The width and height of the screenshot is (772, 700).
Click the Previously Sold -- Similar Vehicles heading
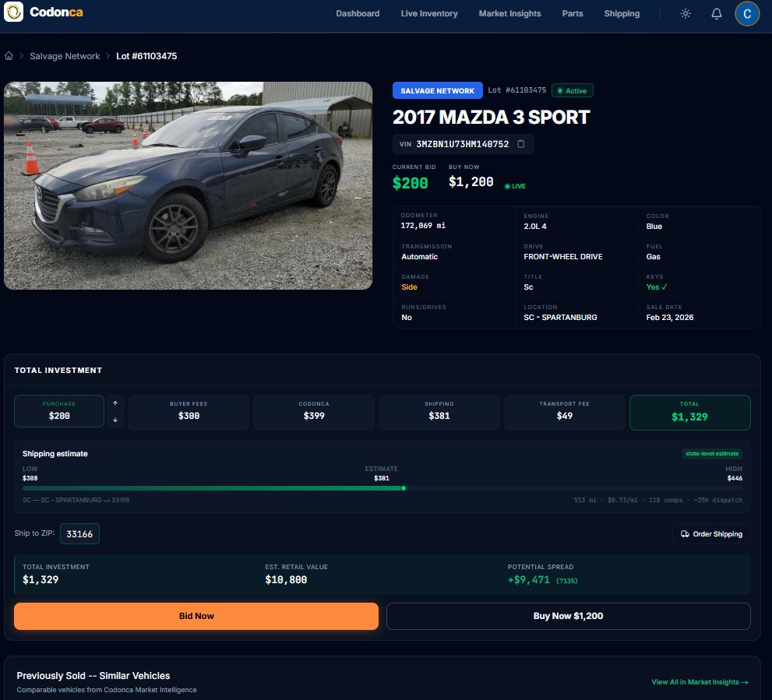coord(93,675)
